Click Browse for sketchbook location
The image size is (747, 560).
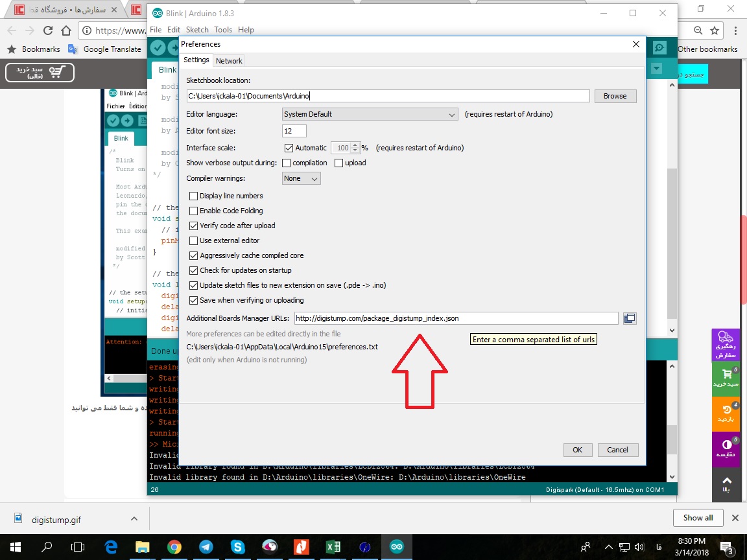coord(615,96)
